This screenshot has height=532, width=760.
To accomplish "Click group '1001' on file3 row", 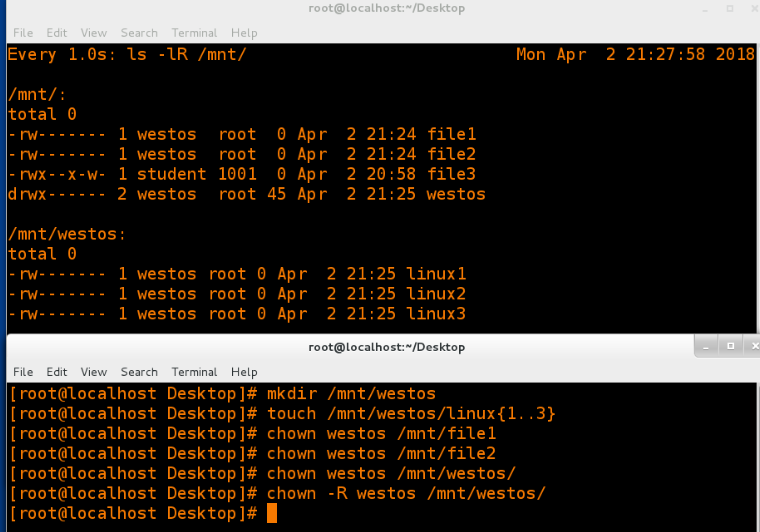I will (237, 174).
